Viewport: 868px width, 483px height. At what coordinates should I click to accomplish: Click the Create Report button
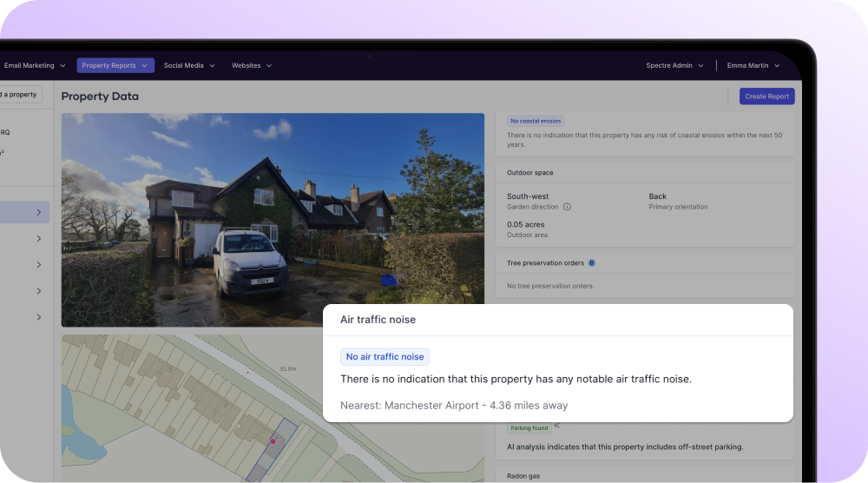coord(766,96)
